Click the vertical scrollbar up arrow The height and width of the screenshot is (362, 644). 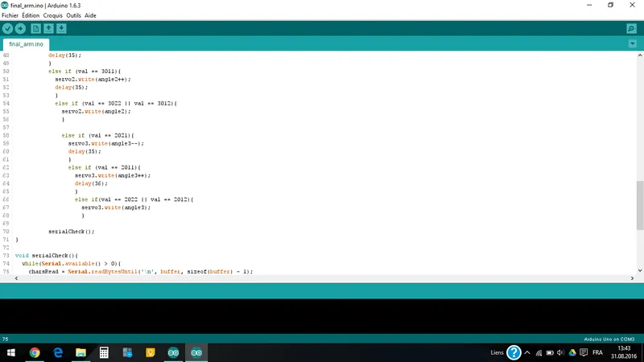(x=640, y=55)
